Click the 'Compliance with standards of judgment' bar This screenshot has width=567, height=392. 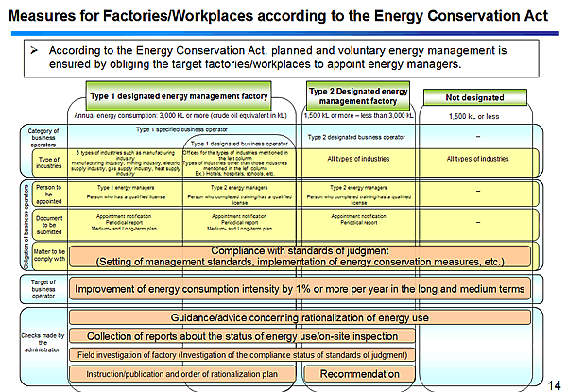[x=300, y=256]
